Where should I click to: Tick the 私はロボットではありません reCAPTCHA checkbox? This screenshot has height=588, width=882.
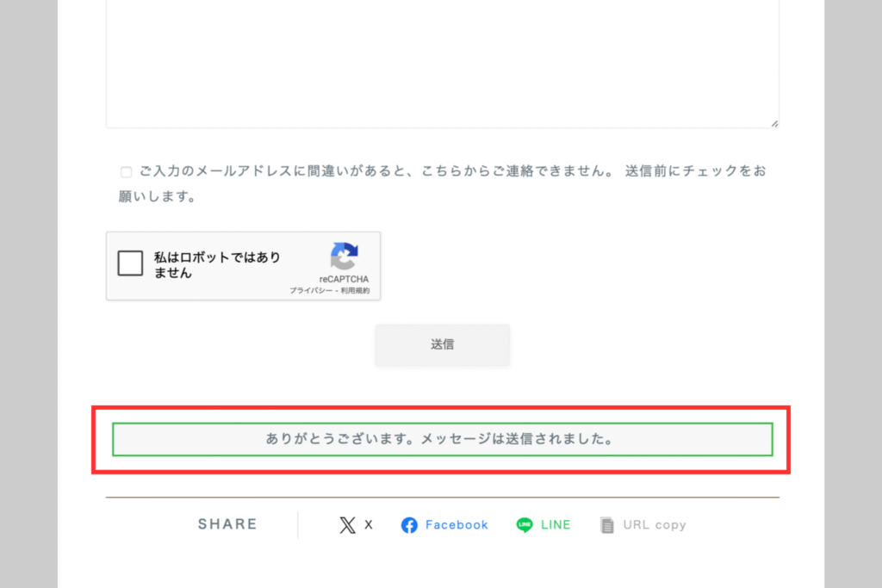point(130,263)
